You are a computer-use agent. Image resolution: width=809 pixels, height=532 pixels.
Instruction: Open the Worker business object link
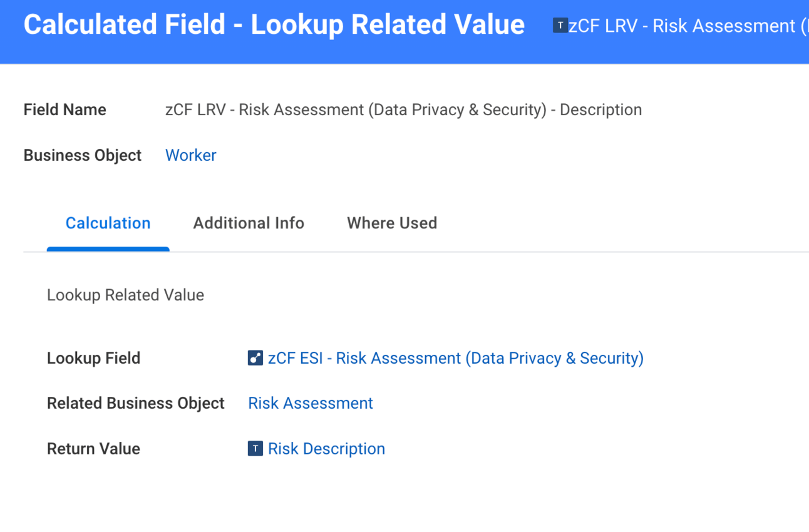pos(190,155)
